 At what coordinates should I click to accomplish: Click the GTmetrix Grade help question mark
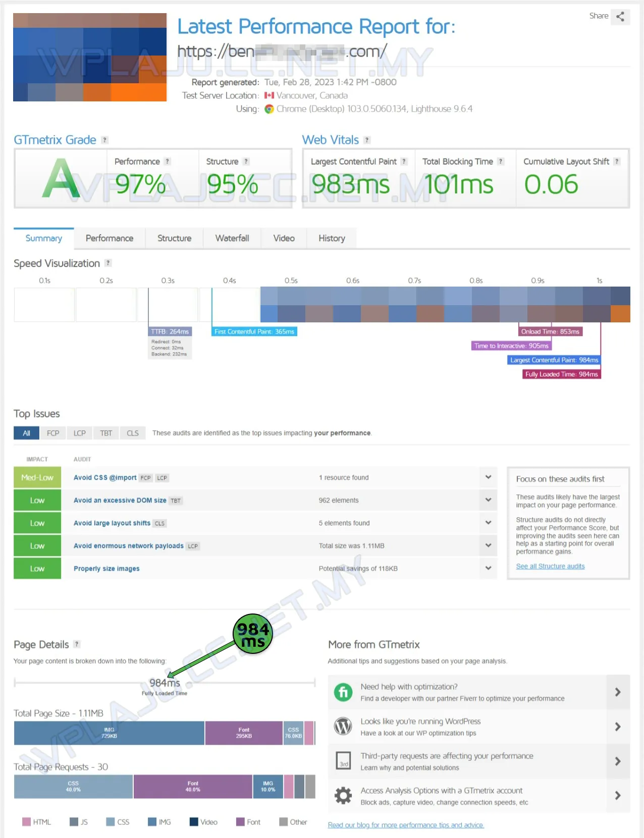pyautogui.click(x=105, y=140)
